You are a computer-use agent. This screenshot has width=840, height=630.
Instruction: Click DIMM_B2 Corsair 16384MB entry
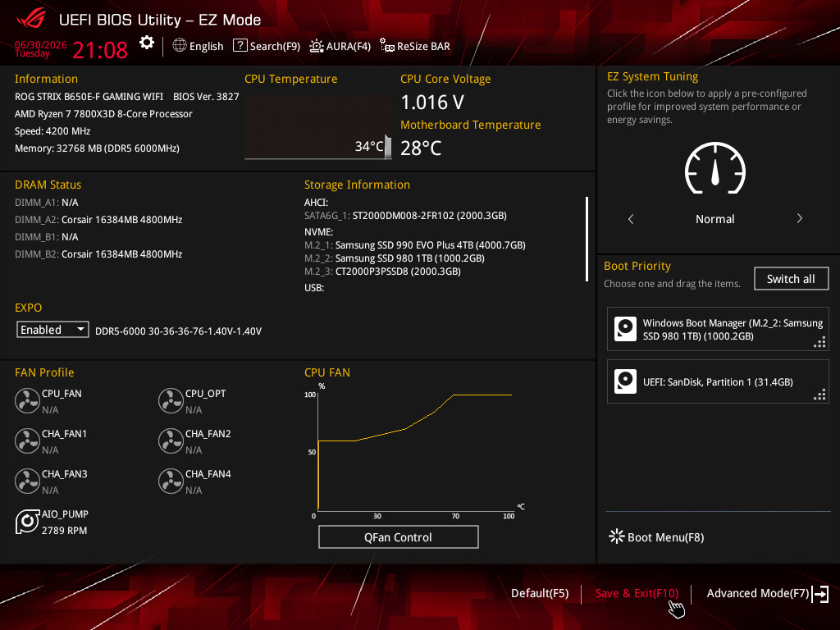98,254
